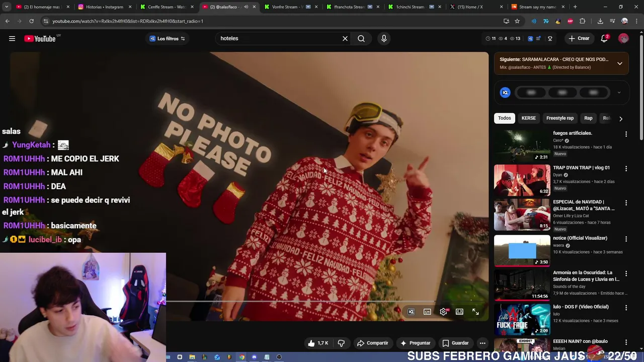This screenshot has width=644, height=362.
Task: Bookmark this page with star icon
Action: click(x=517, y=21)
